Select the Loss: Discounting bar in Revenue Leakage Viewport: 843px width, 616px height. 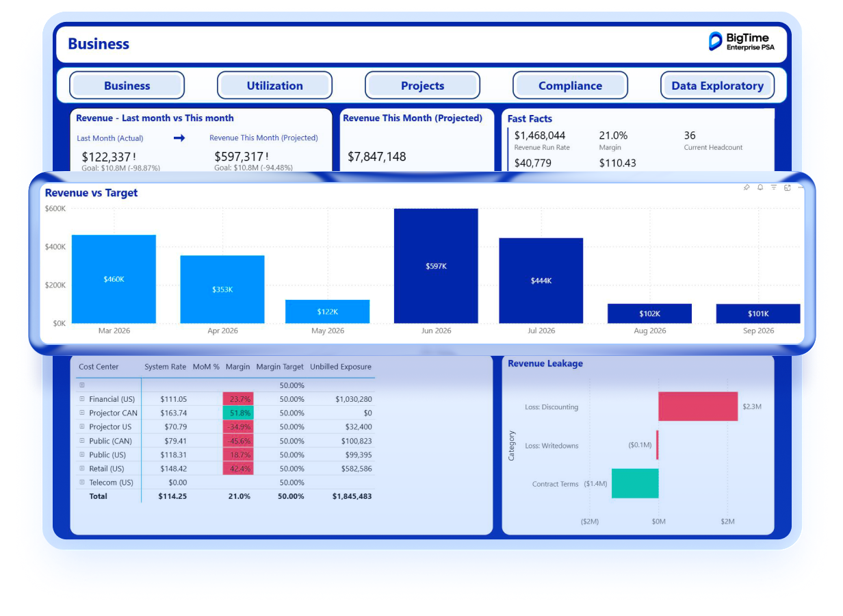coord(698,407)
